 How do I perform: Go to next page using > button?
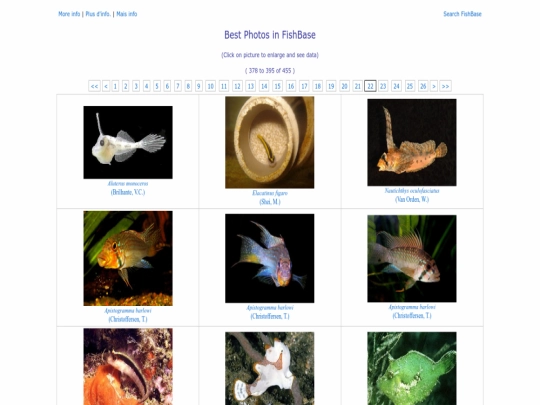(x=434, y=86)
